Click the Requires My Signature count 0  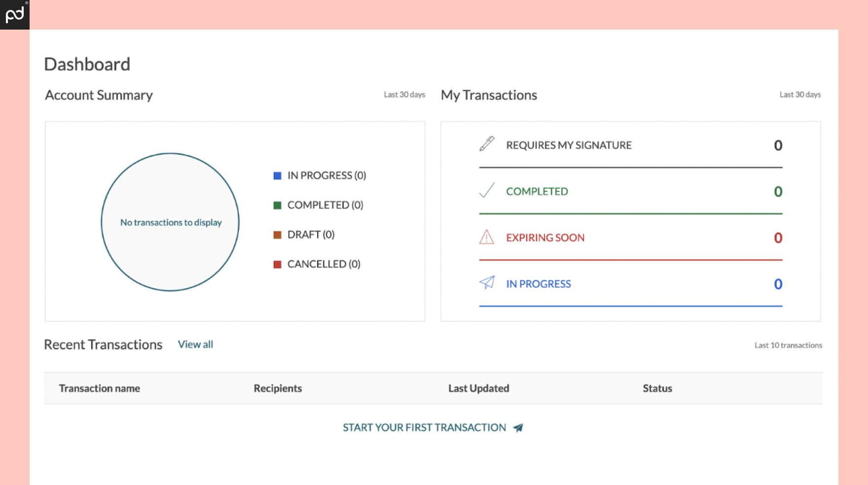pos(778,145)
